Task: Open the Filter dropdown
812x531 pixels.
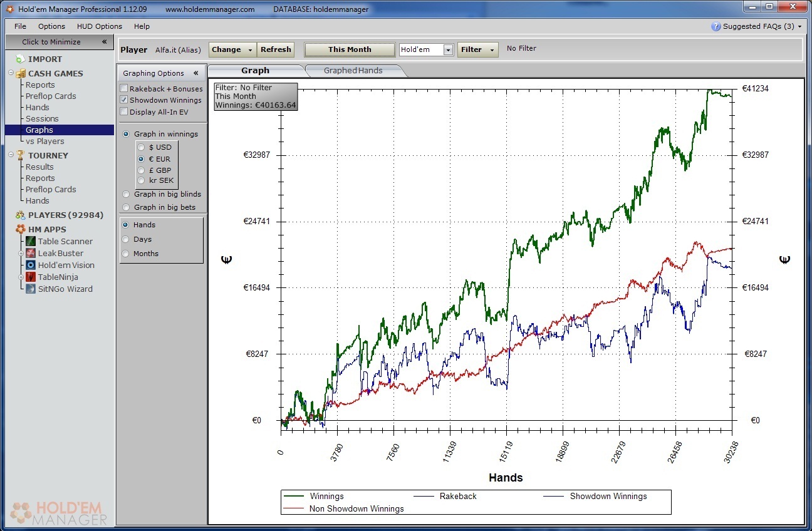Action: (x=478, y=49)
